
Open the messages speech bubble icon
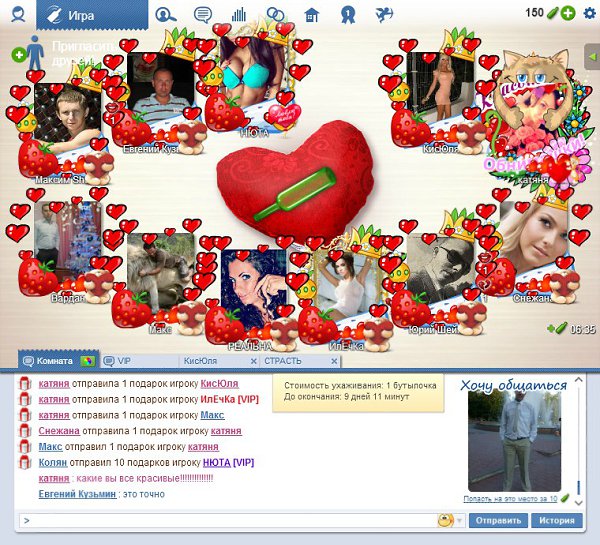click(203, 14)
